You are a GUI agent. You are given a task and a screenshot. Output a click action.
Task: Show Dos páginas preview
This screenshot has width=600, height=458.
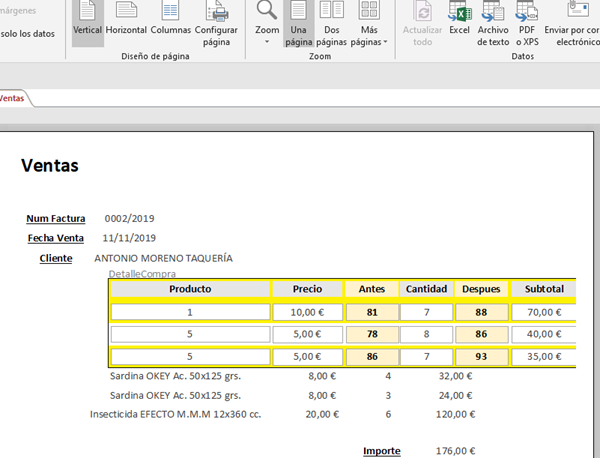(x=332, y=24)
